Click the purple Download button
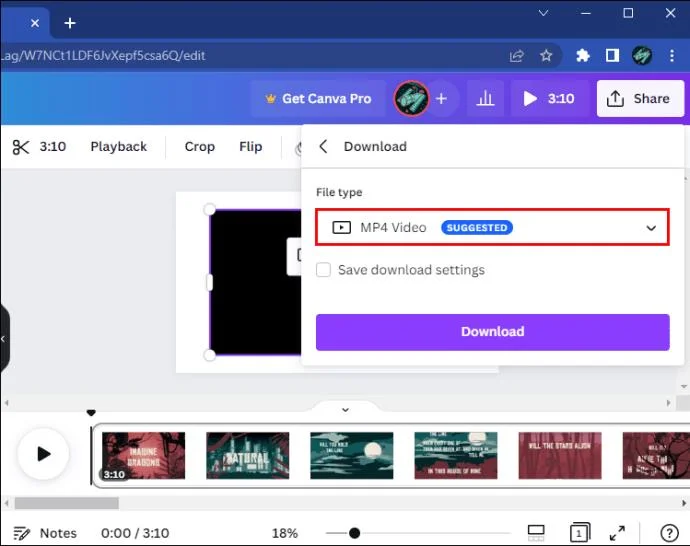The height and width of the screenshot is (546, 690). 492,332
